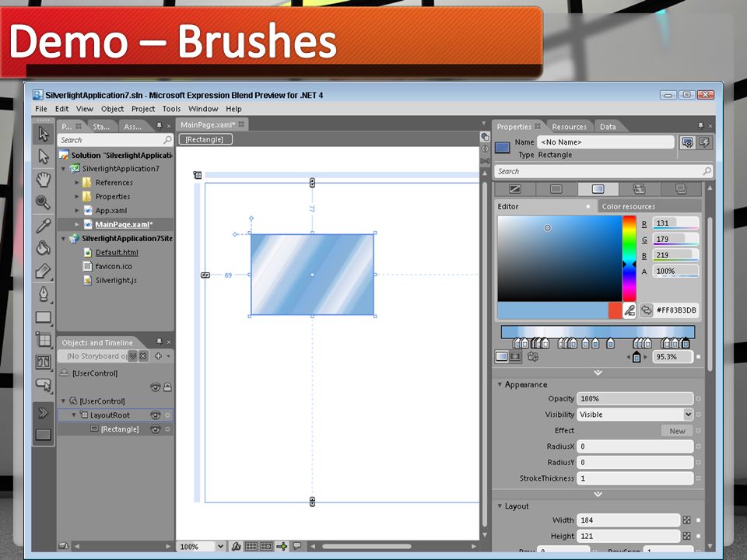Image resolution: width=747 pixels, height=560 pixels.
Task: Toggle show all eye in Objects header
Action: pos(156,387)
